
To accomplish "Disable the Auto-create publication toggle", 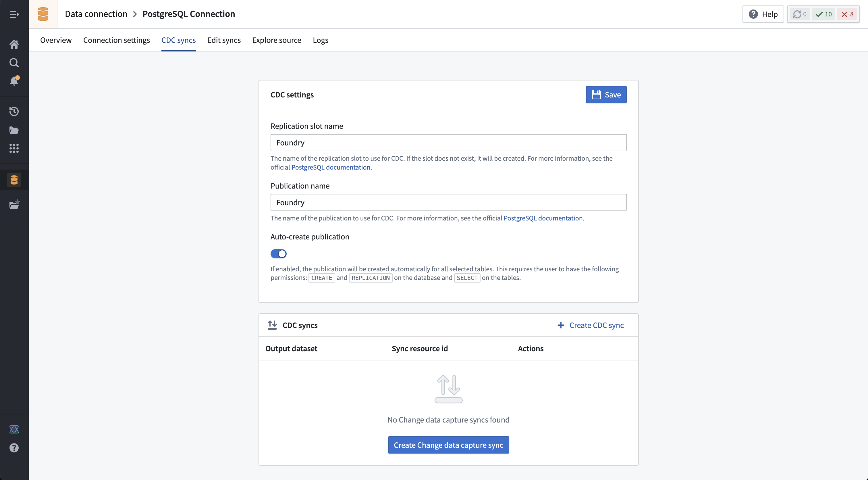I will point(278,254).
